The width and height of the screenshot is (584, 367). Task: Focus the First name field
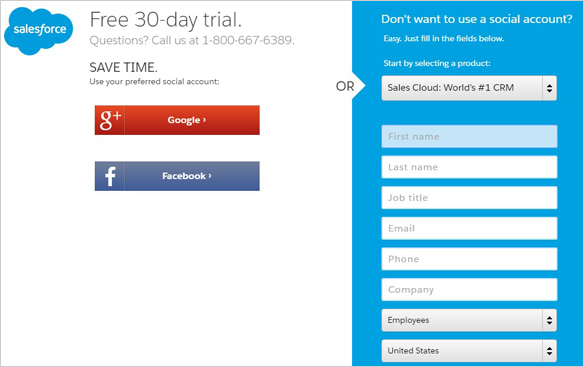click(x=469, y=136)
